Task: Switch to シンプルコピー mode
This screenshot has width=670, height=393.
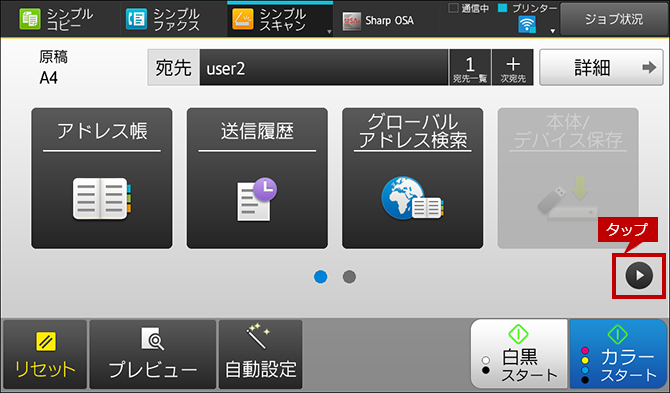Action: point(57,19)
